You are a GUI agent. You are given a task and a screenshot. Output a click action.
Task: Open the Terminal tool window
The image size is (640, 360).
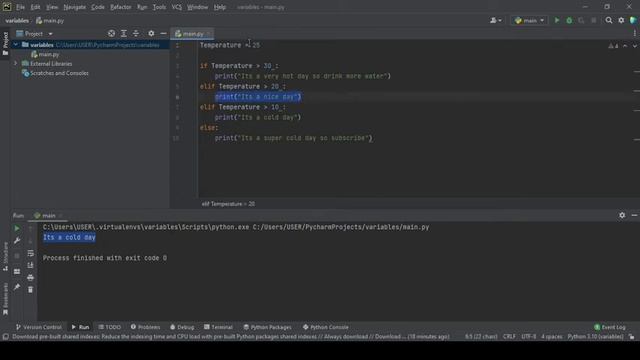(218, 327)
